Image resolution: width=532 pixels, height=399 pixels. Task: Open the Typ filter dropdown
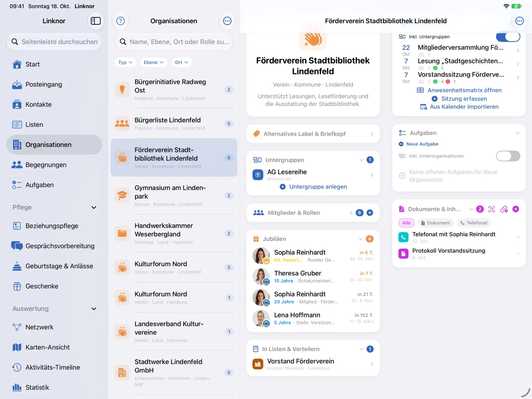tap(125, 62)
